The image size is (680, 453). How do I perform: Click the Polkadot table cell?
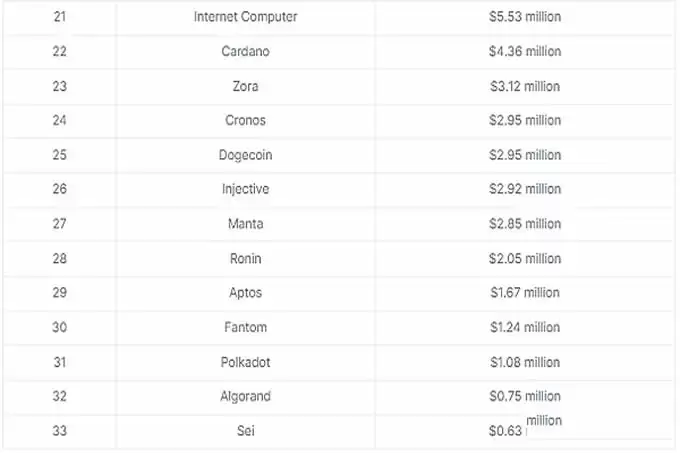(245, 362)
